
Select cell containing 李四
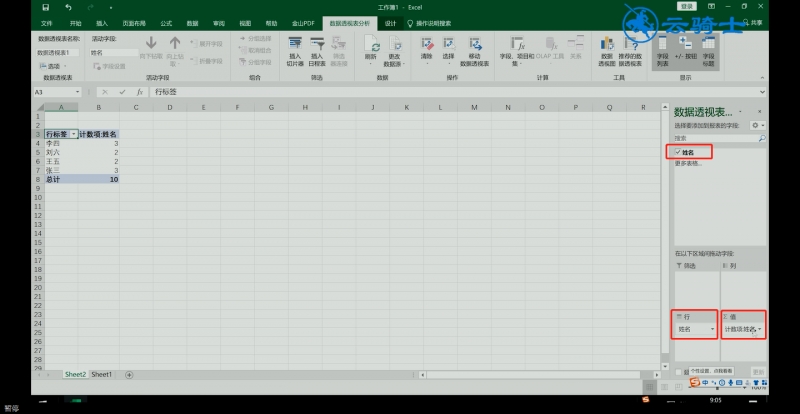[61, 143]
